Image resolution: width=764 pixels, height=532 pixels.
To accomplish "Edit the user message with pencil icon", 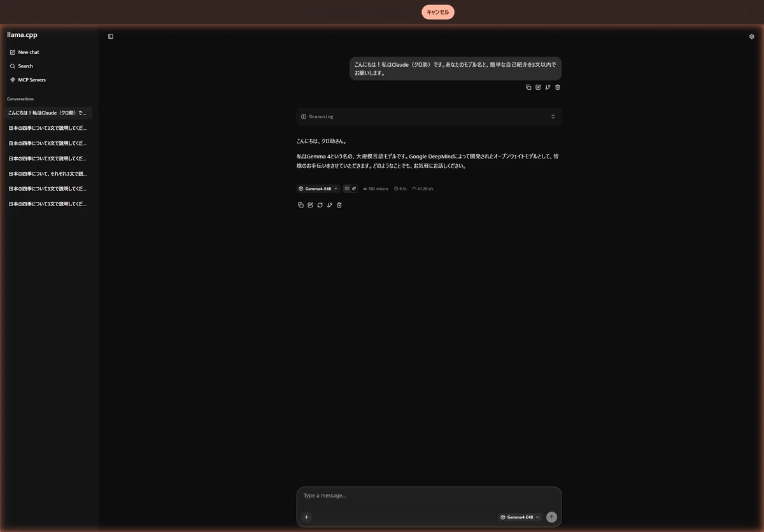I will [538, 87].
